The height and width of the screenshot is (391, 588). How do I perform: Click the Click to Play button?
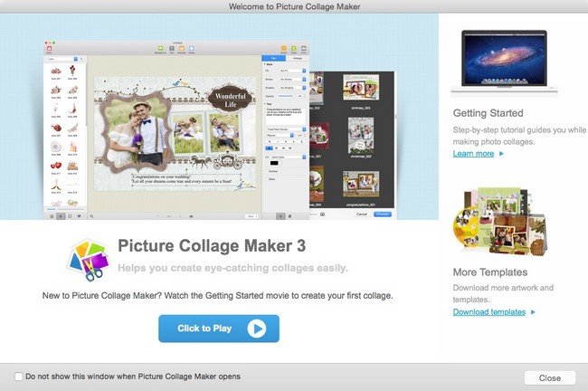[x=219, y=329]
